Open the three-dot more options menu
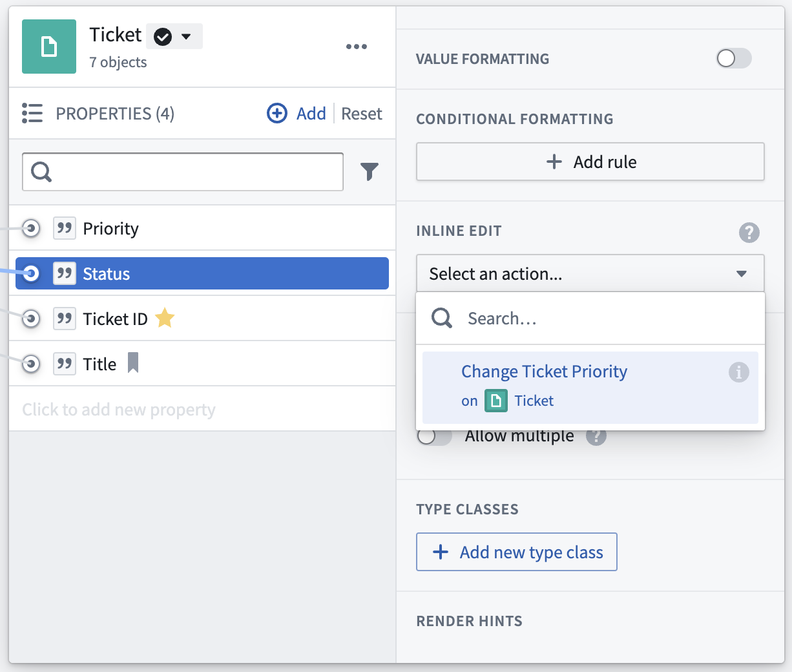Screen dimensions: 792x672 click(x=357, y=47)
